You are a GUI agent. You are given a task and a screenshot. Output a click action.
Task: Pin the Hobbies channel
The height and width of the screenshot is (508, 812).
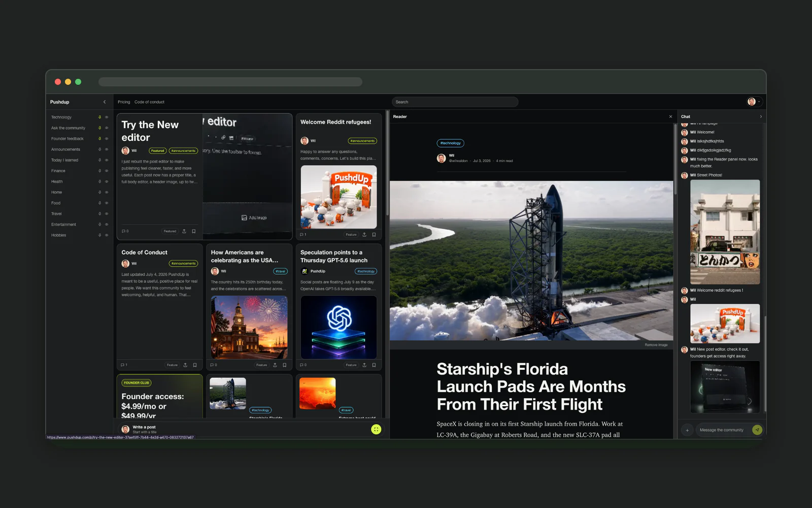tap(99, 235)
